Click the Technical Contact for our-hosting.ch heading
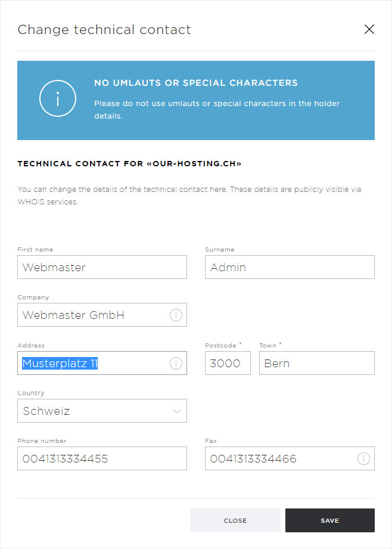Screen dimensions: 392x549 (129, 164)
